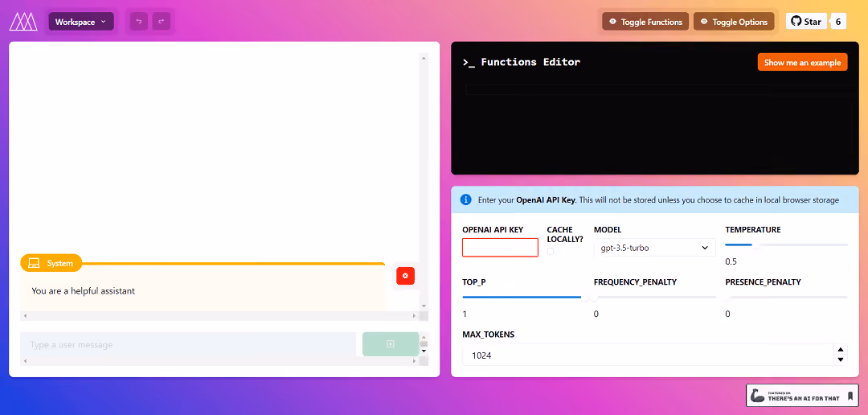Delete the System message with red button
The image size is (868, 415).
pyautogui.click(x=405, y=275)
